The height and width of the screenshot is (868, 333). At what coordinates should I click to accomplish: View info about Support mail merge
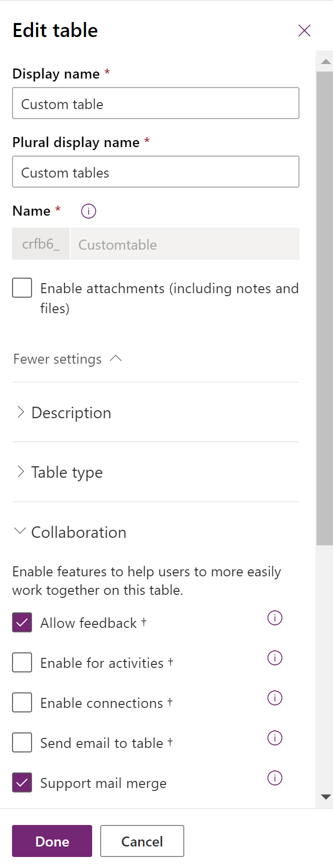point(274,778)
